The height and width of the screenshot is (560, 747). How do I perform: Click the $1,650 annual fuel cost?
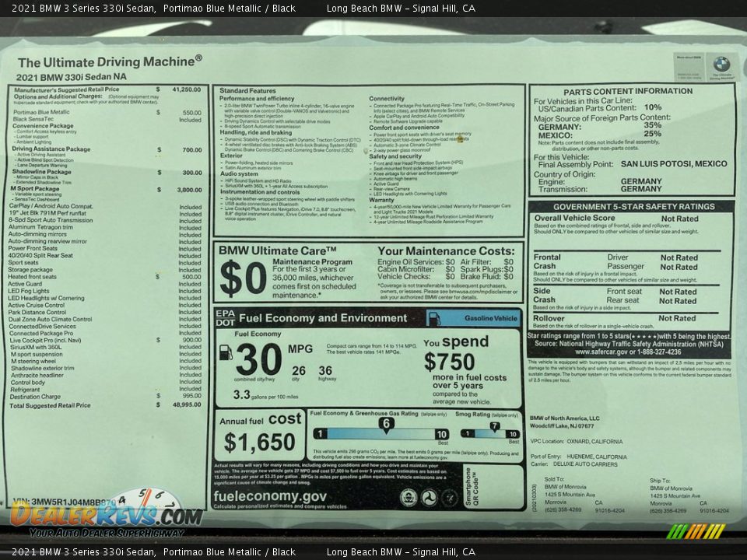pyautogui.click(x=260, y=443)
